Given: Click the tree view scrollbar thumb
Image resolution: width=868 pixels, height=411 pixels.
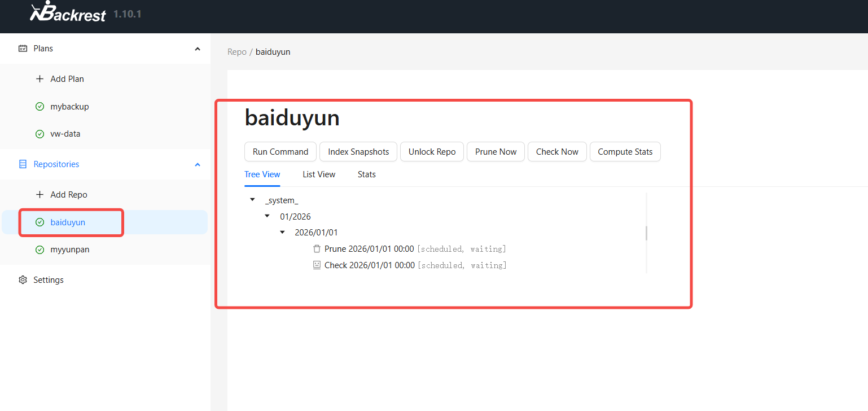Looking at the screenshot, I should coord(646,233).
